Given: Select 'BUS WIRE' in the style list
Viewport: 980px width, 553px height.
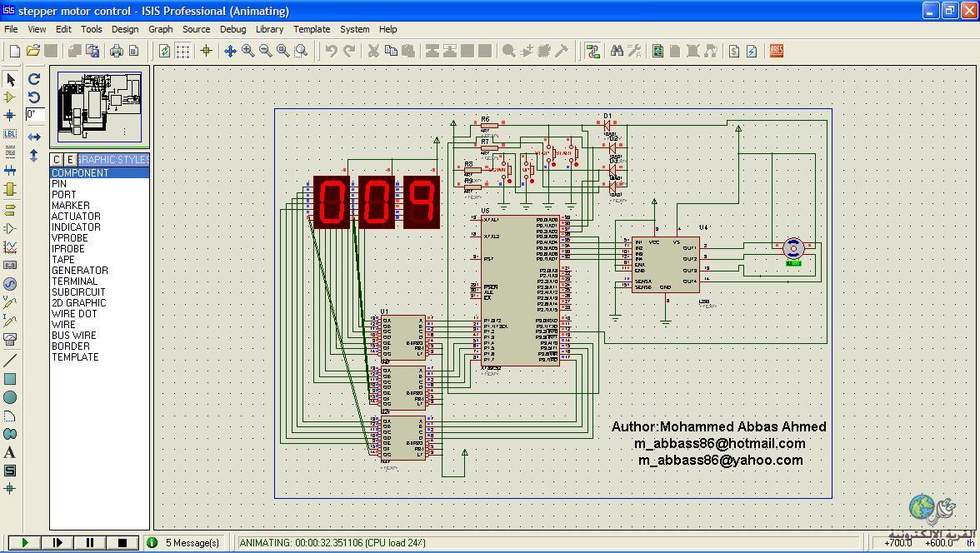Looking at the screenshot, I should [99, 336].
